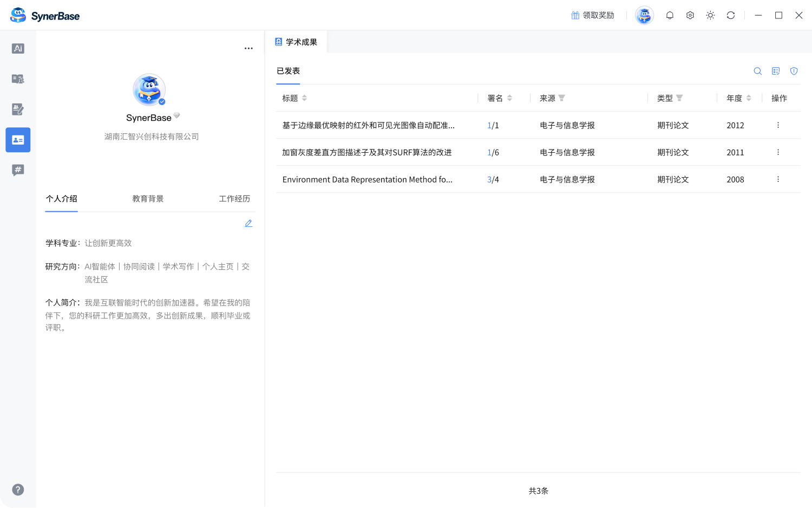The width and height of the screenshot is (812, 508).
Task: Open the profile three-dot more menu
Action: (248, 48)
